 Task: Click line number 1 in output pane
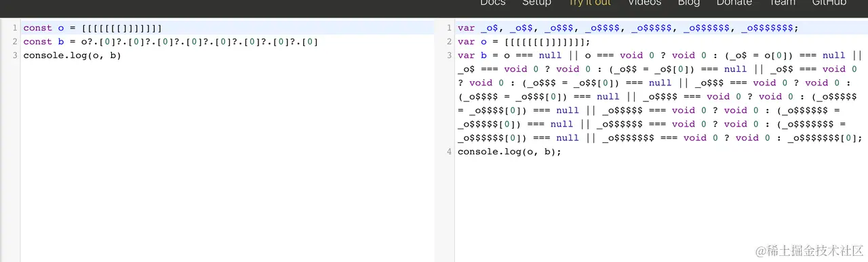click(449, 28)
